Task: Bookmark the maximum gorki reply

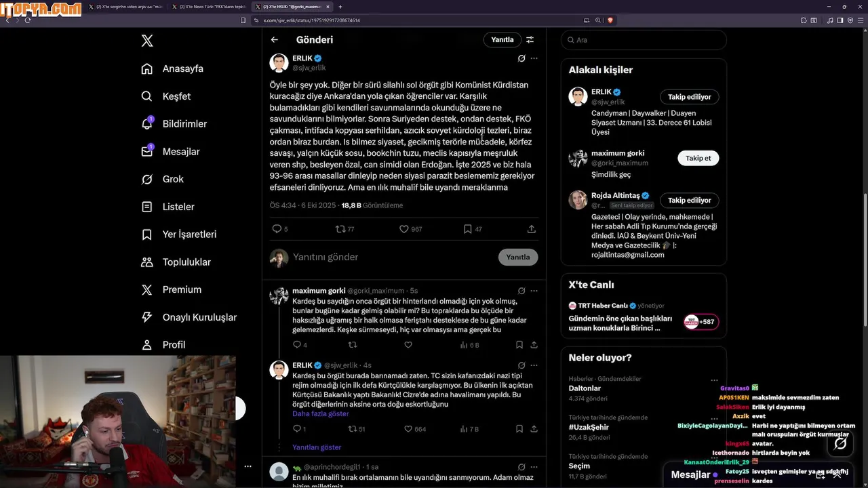Action: [519, 345]
